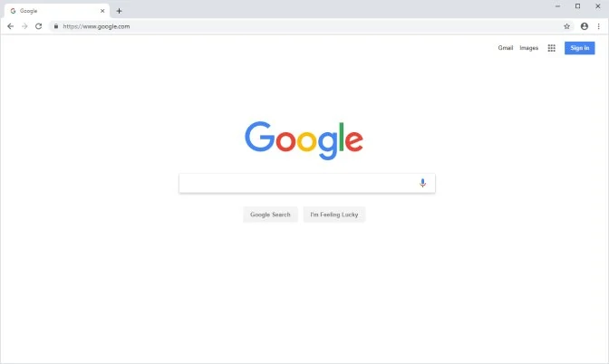
Task: Open Chrome's three-dot menu
Action: pos(598,26)
